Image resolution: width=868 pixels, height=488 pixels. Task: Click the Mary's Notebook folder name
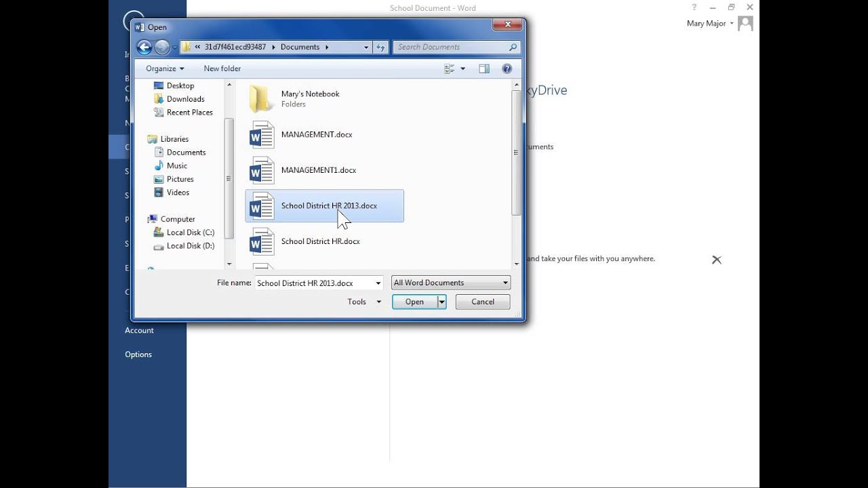311,94
